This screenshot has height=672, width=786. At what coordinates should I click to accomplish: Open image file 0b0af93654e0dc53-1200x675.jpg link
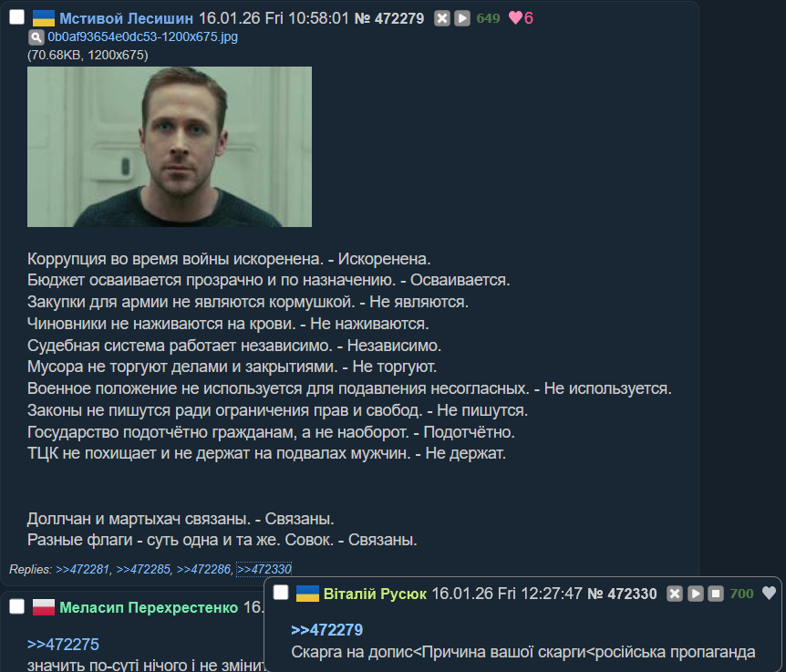click(142, 37)
